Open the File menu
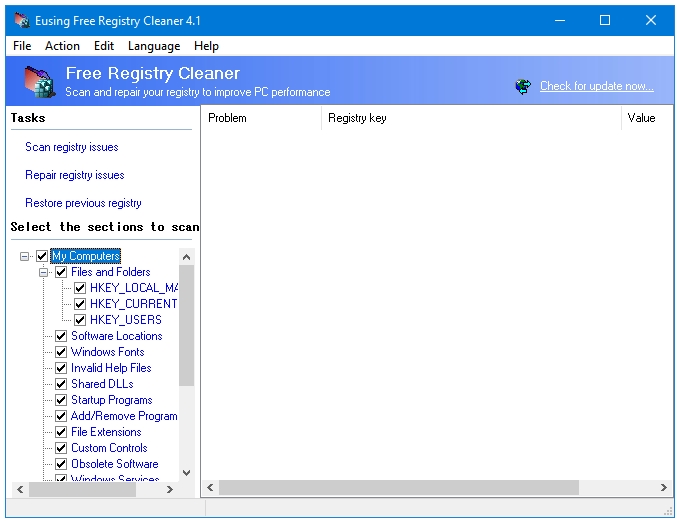Image resolution: width=680 pixels, height=521 pixels. tap(22, 46)
